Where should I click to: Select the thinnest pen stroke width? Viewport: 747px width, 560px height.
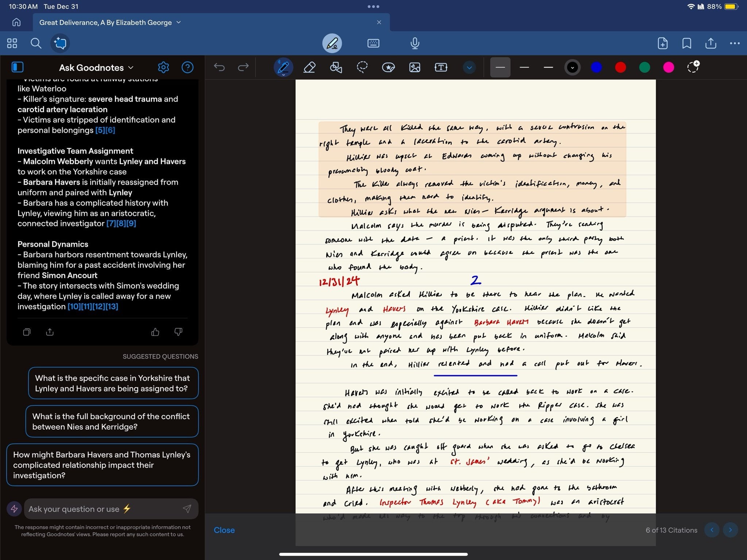pyautogui.click(x=500, y=67)
